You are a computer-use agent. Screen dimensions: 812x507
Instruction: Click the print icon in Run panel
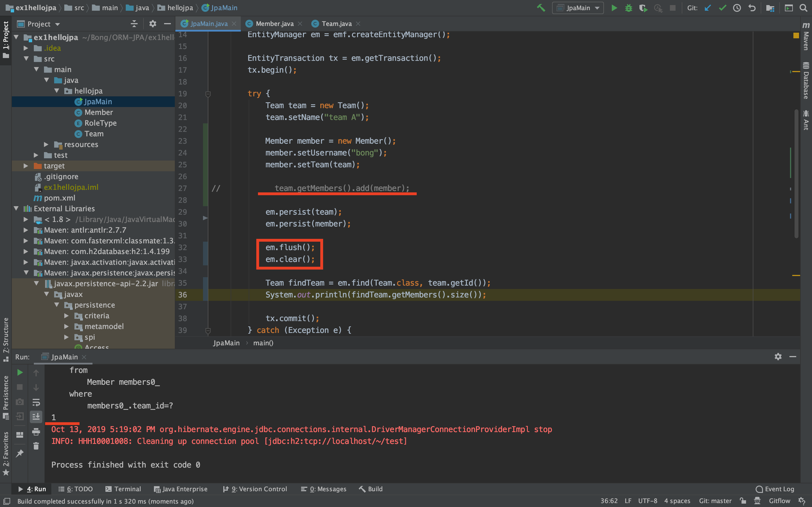pyautogui.click(x=36, y=432)
